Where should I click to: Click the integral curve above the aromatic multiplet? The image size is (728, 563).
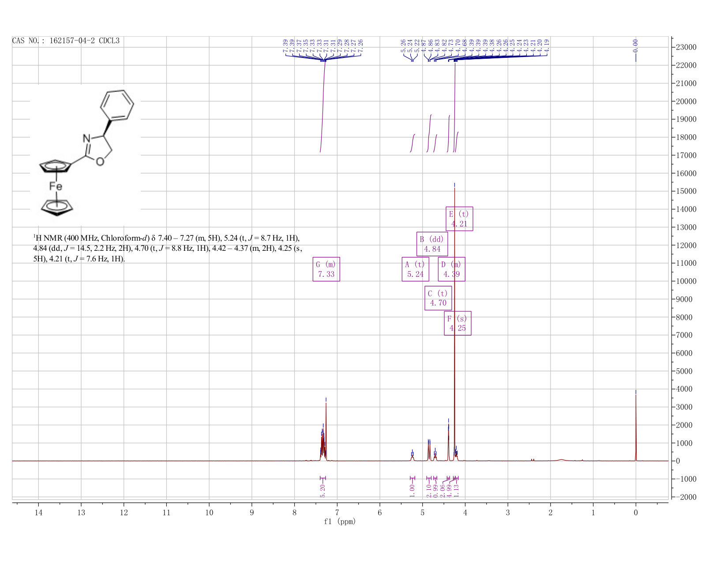tap(323, 106)
